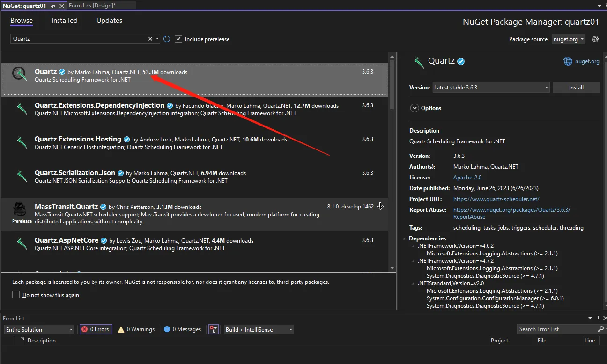This screenshot has width=607, height=364.
Task: Switch to the Updates tab
Action: 109,21
